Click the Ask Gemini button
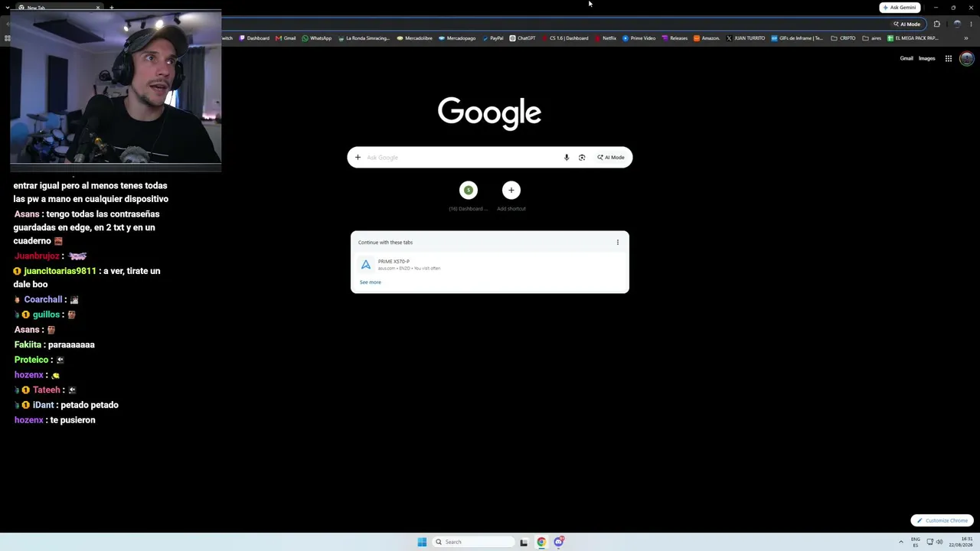 900,8
